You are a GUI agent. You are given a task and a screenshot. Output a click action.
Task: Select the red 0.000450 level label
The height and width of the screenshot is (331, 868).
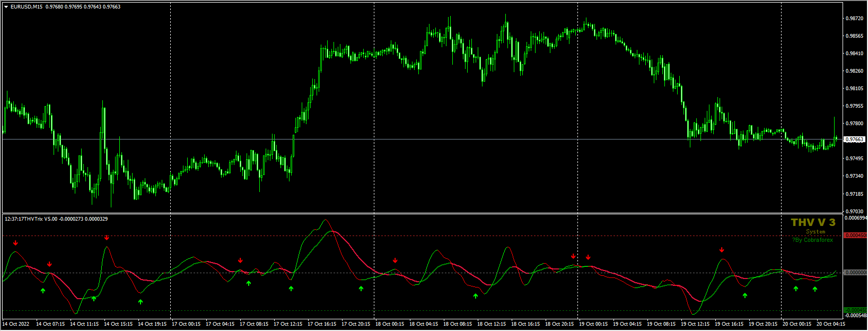[855, 236]
